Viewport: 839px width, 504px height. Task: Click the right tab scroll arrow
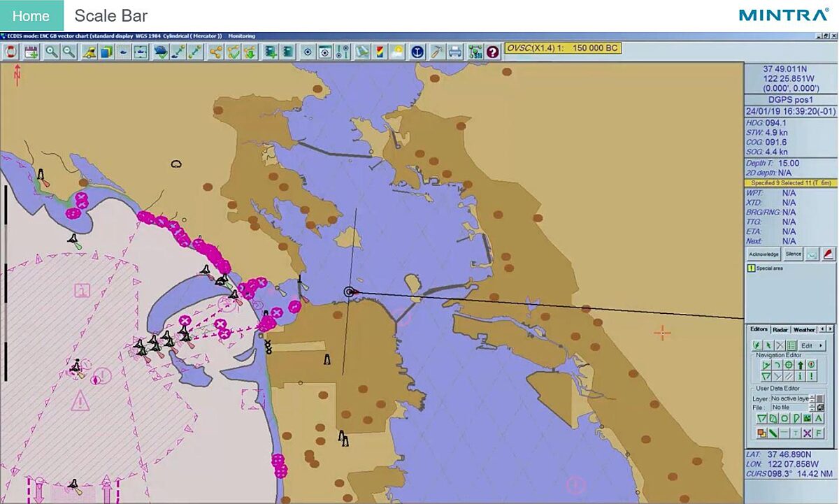pyautogui.click(x=831, y=329)
